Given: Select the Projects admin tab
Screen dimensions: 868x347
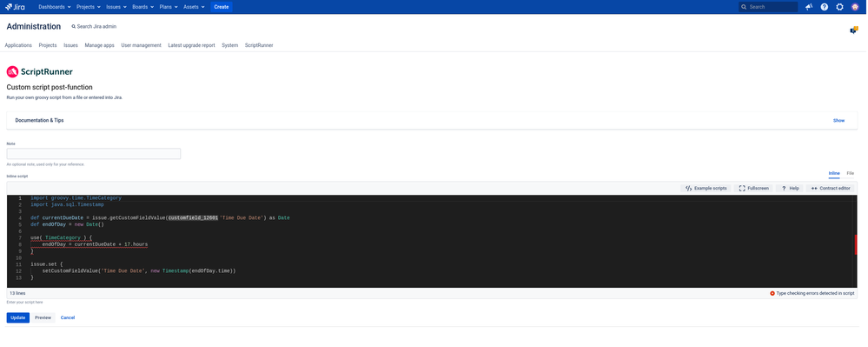Looking at the screenshot, I should [48, 45].
